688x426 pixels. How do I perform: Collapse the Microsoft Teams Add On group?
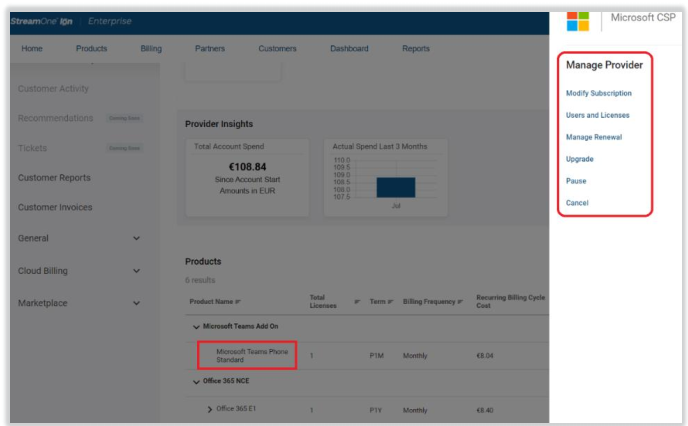(x=196, y=327)
